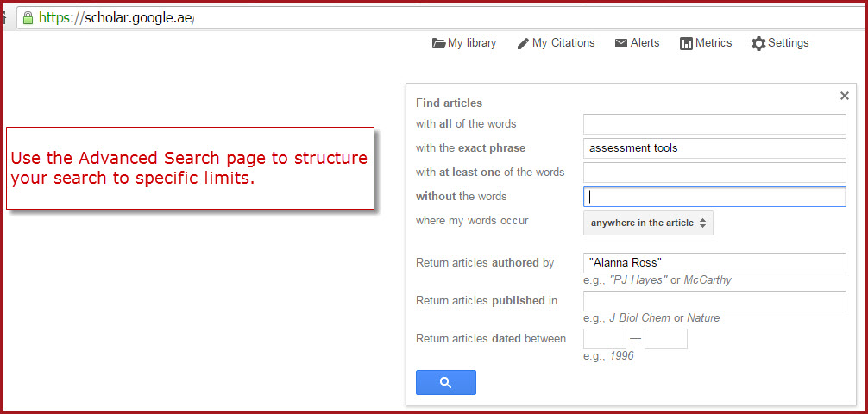Click the green padlock icon in address bar

[x=28, y=18]
